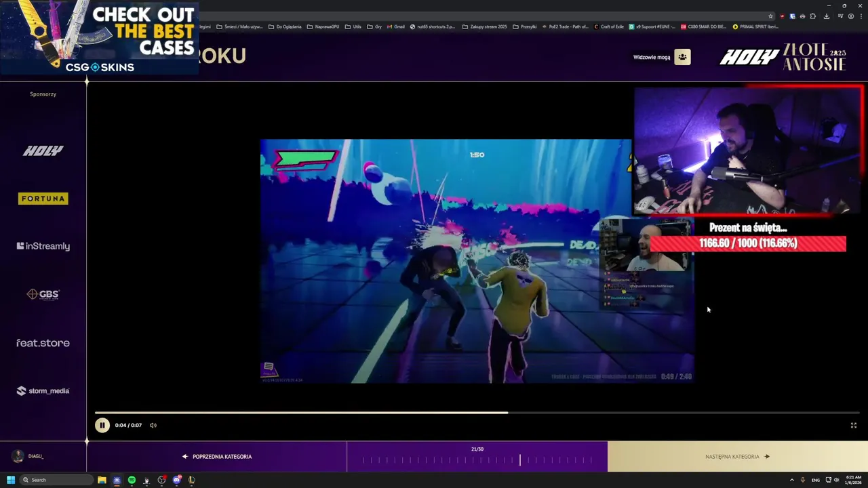Open the browser extensions puzzle icon
The width and height of the screenshot is (868, 488).
812,16
